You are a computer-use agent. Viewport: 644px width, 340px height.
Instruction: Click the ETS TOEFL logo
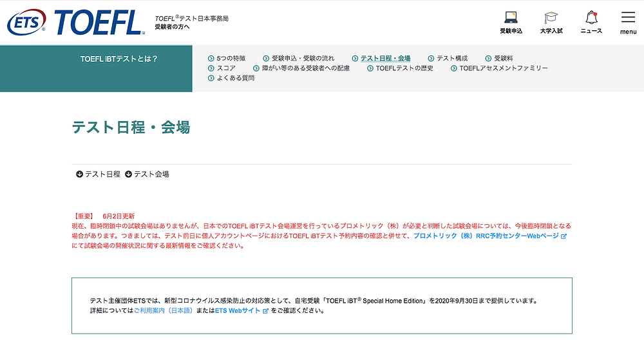pos(76,22)
